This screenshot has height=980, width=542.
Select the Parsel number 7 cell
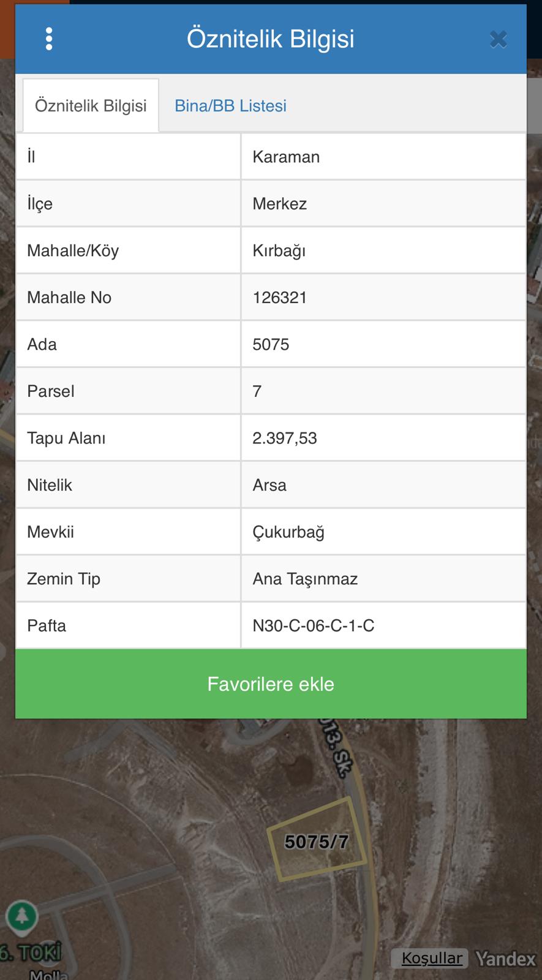(x=257, y=391)
